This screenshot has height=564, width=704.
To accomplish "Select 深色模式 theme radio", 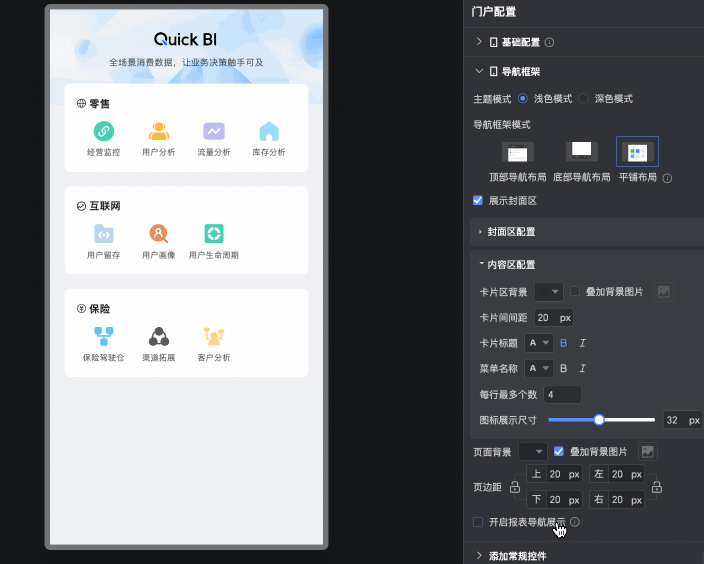I will point(583,98).
